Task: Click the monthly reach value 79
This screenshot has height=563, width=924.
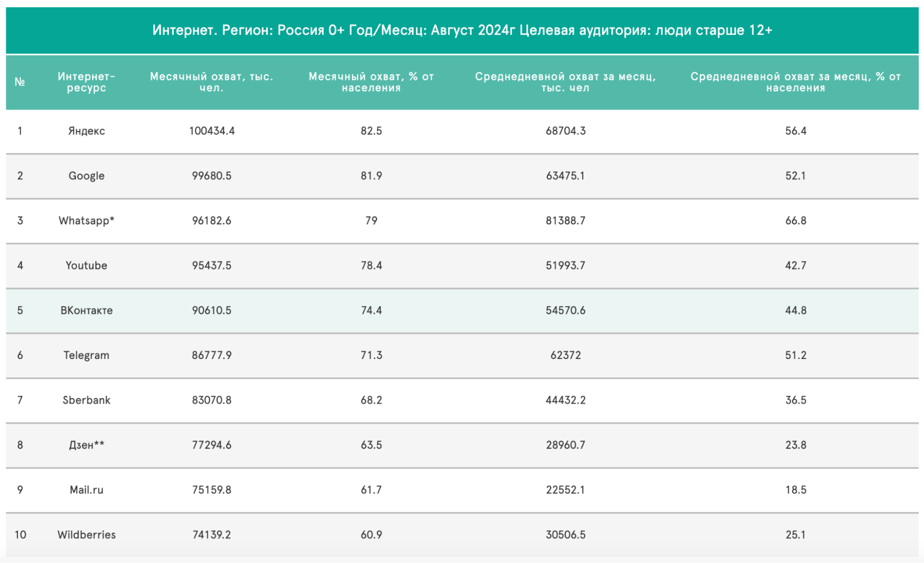Action: (x=371, y=221)
